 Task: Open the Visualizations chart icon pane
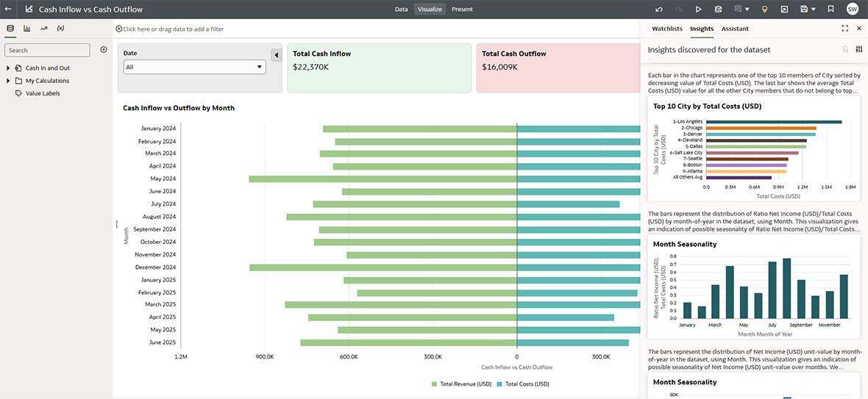[27, 29]
